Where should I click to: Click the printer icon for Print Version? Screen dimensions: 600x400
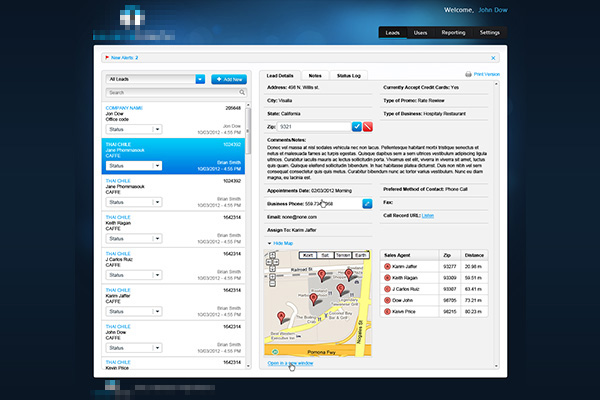468,75
